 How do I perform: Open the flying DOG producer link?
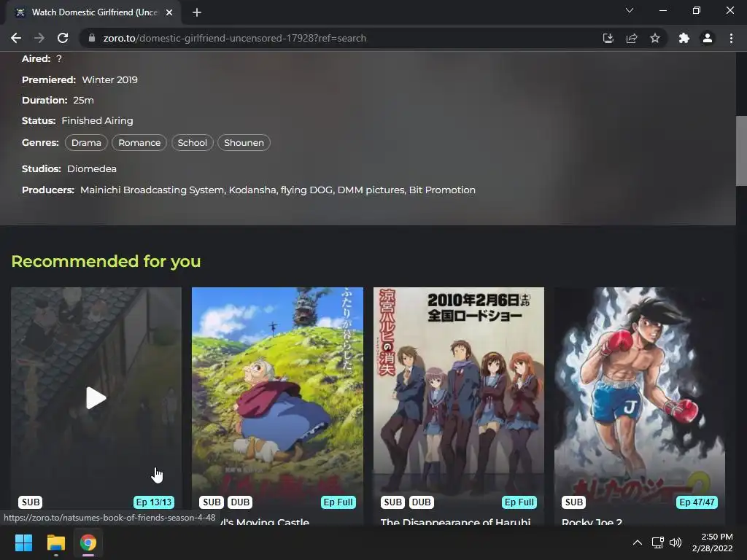[x=306, y=190]
